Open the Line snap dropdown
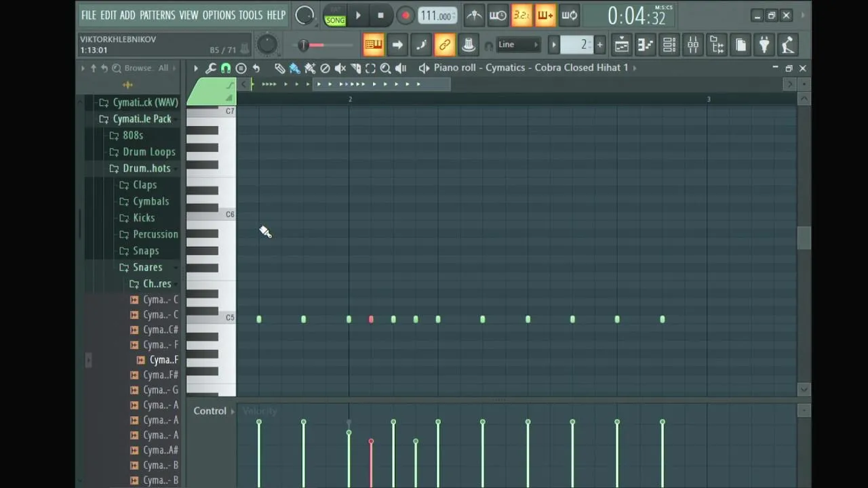The width and height of the screenshot is (868, 488). [x=518, y=45]
